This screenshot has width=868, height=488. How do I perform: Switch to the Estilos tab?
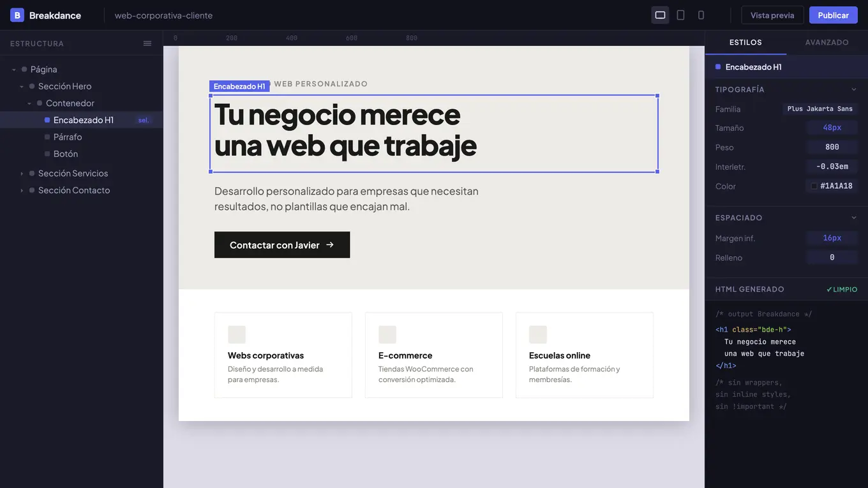[745, 42]
